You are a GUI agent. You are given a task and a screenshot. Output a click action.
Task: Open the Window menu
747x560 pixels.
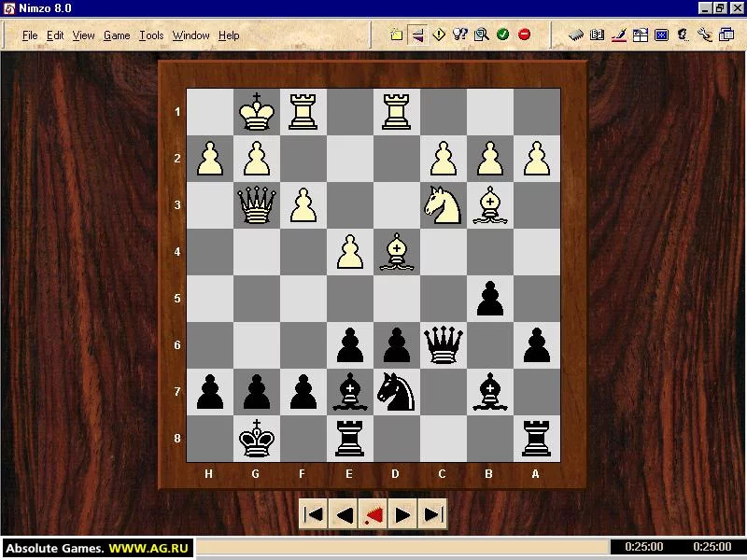coord(191,35)
